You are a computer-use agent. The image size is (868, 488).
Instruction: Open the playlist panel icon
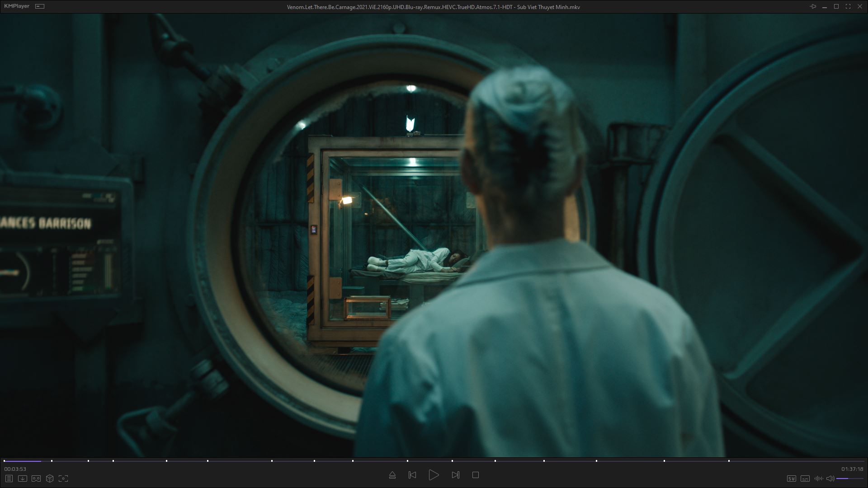coord(9,479)
